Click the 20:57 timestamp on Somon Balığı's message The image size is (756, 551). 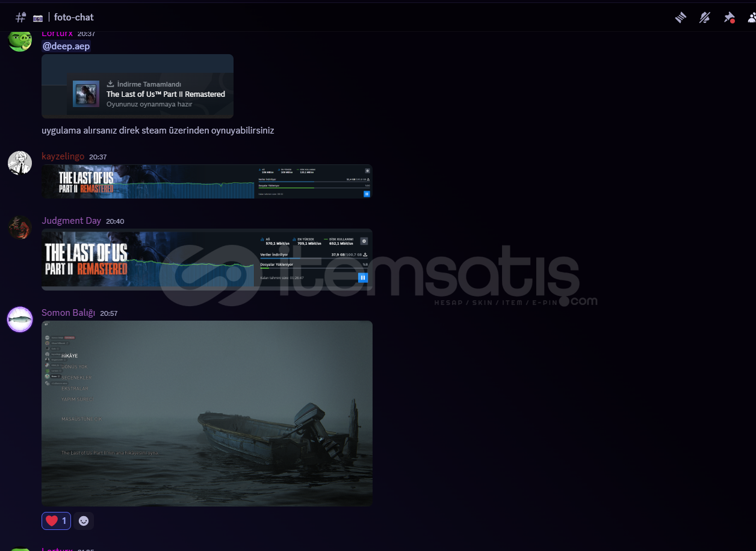click(x=109, y=313)
